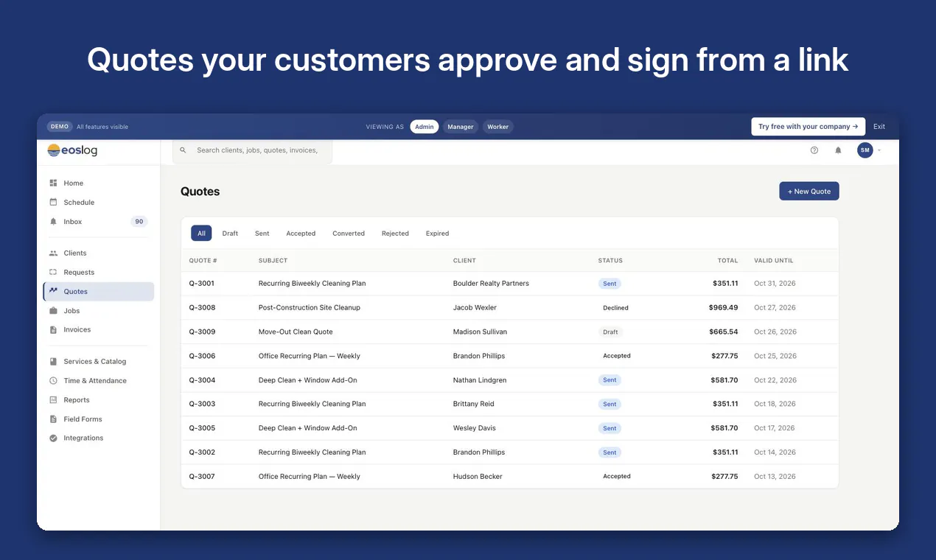Open the Rejected quotes tab

[395, 233]
